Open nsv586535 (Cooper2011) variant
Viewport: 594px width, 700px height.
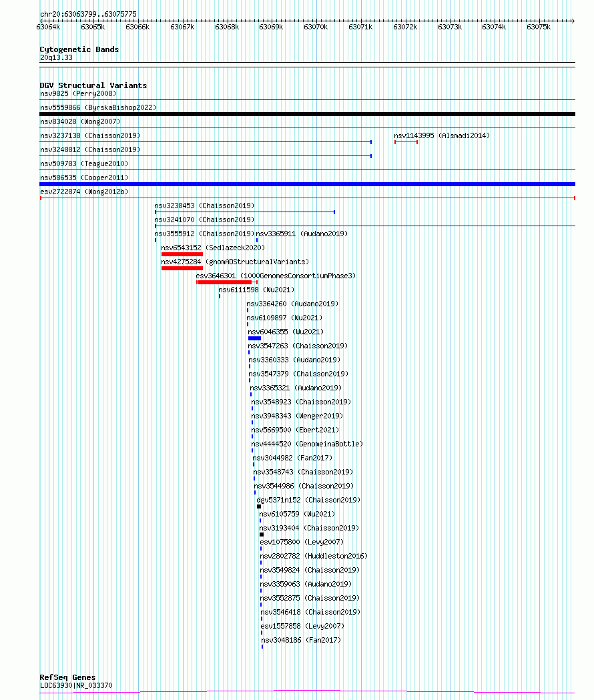point(84,178)
